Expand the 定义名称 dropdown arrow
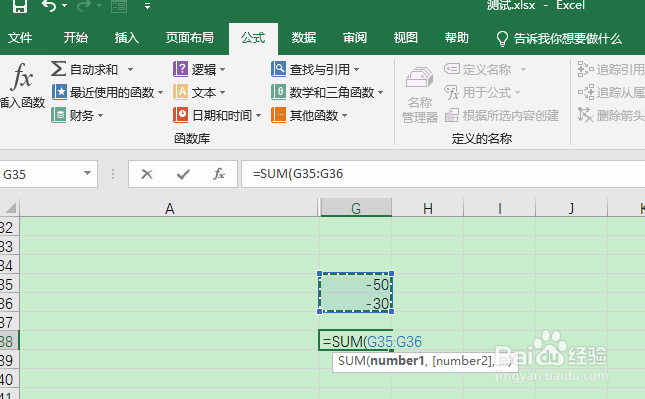Image resolution: width=645 pixels, height=399 pixels. click(x=523, y=69)
